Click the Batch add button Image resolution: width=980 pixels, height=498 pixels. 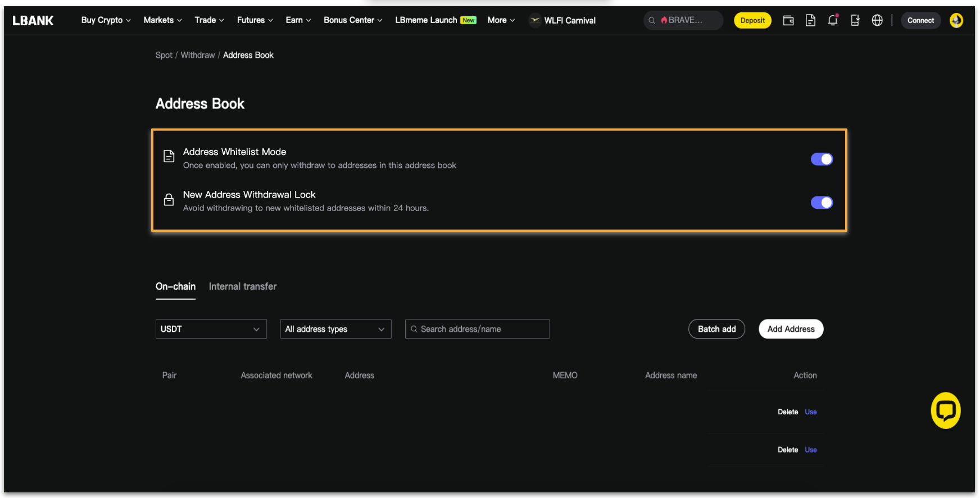(716, 329)
